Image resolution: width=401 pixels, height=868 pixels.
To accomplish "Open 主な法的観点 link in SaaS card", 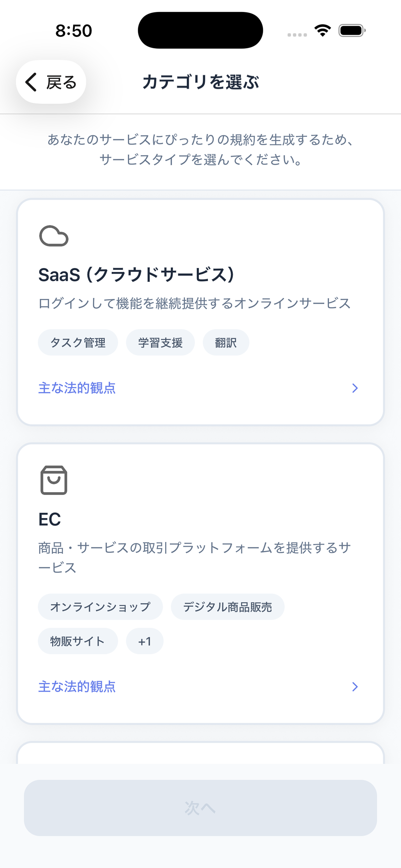I will click(77, 388).
